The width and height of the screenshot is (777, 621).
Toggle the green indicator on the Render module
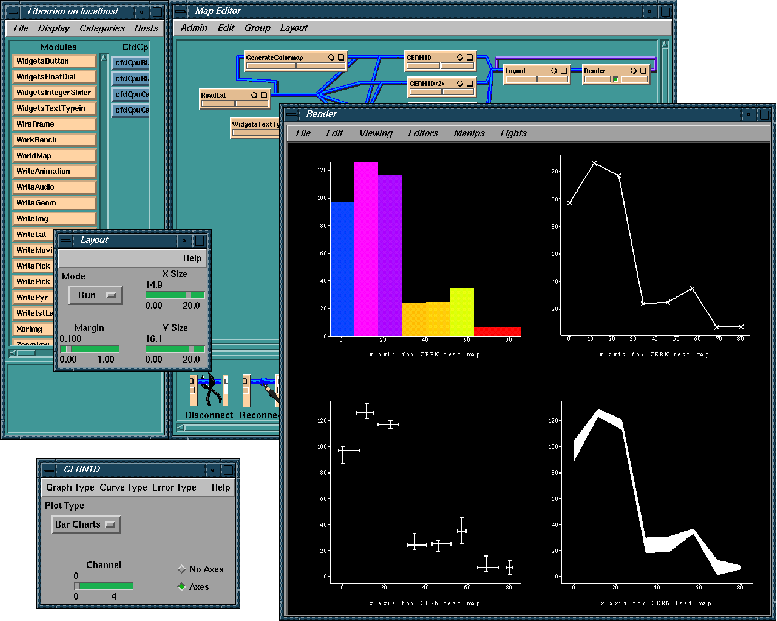pyautogui.click(x=616, y=79)
